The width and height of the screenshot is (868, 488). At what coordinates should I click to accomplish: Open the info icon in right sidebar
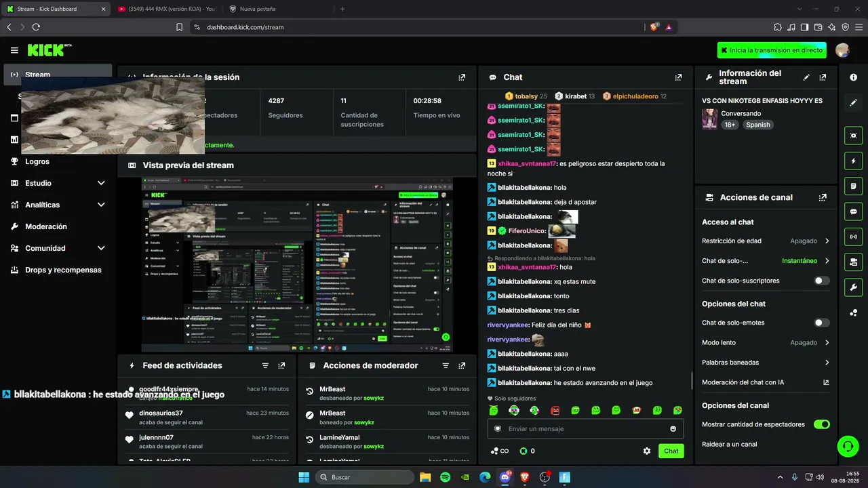(x=853, y=77)
